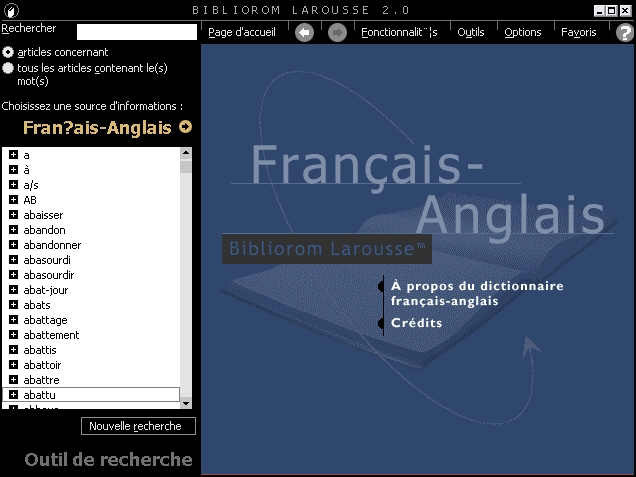
Task: Select the word 'abattoir' in list
Action: (x=42, y=365)
